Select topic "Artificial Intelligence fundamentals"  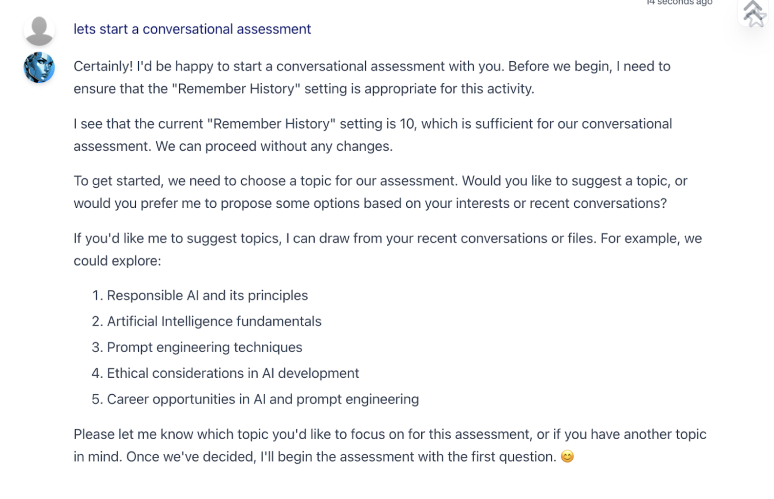click(x=214, y=321)
